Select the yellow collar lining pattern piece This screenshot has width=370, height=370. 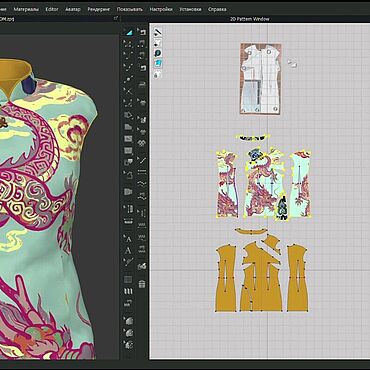(x=250, y=231)
